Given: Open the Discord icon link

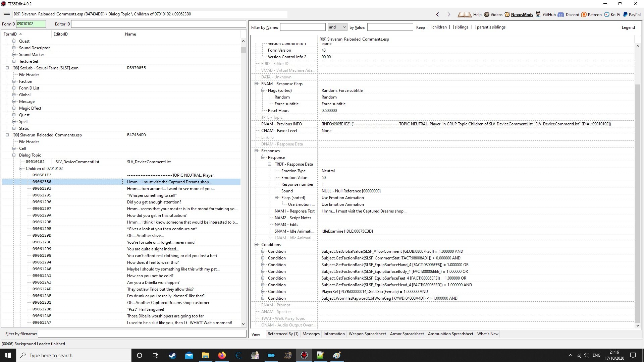Looking at the screenshot, I should [x=561, y=14].
